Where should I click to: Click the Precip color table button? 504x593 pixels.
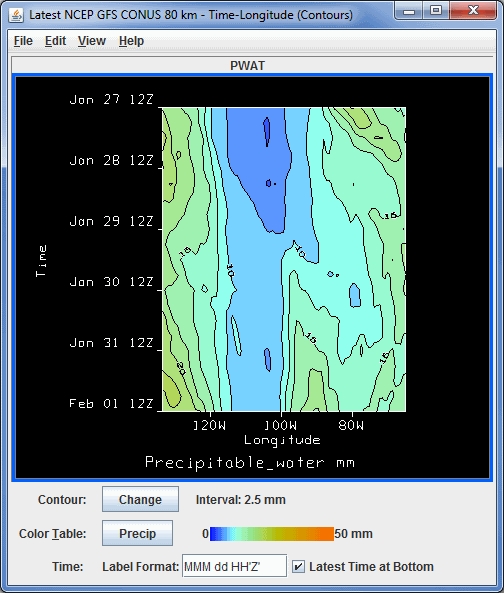[137, 533]
